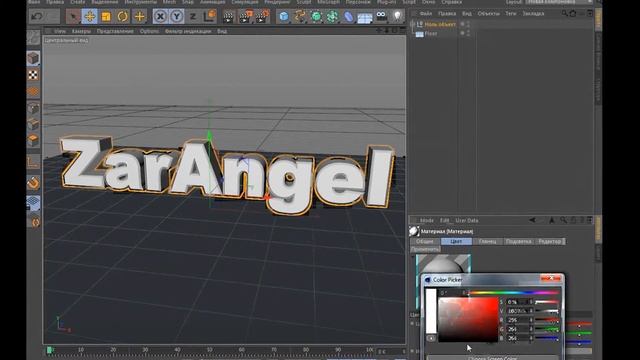Open the viewport View menu
Image resolution: width=640 pixels, height=360 pixels.
click(60, 31)
